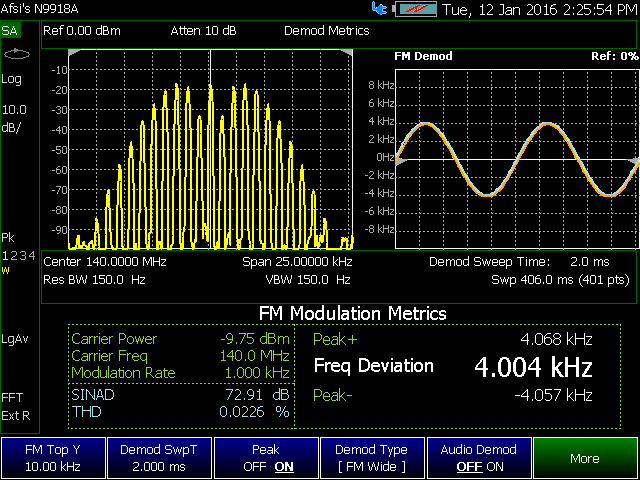The height and width of the screenshot is (480, 640).
Task: Select trace number 2
Action: [x=13, y=256]
